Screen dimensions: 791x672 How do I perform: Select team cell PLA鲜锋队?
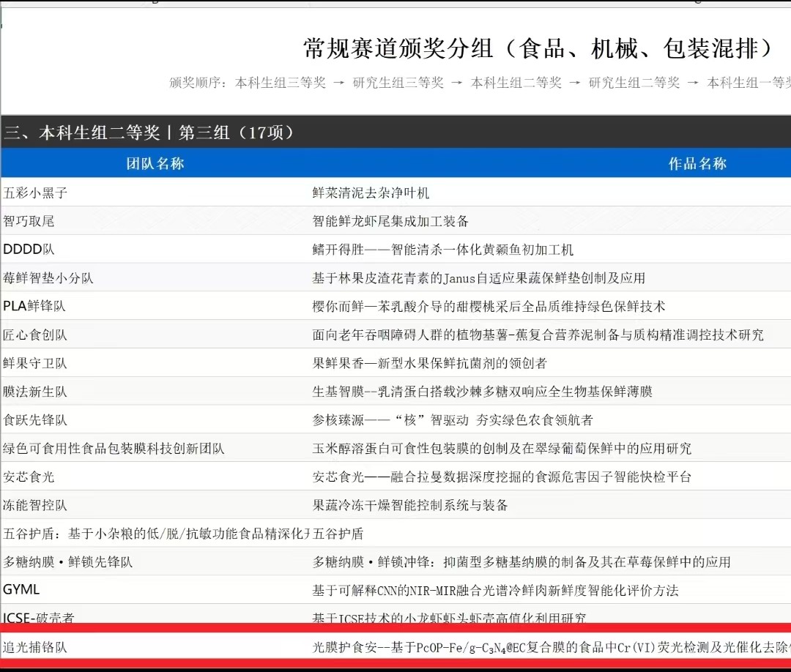34,306
